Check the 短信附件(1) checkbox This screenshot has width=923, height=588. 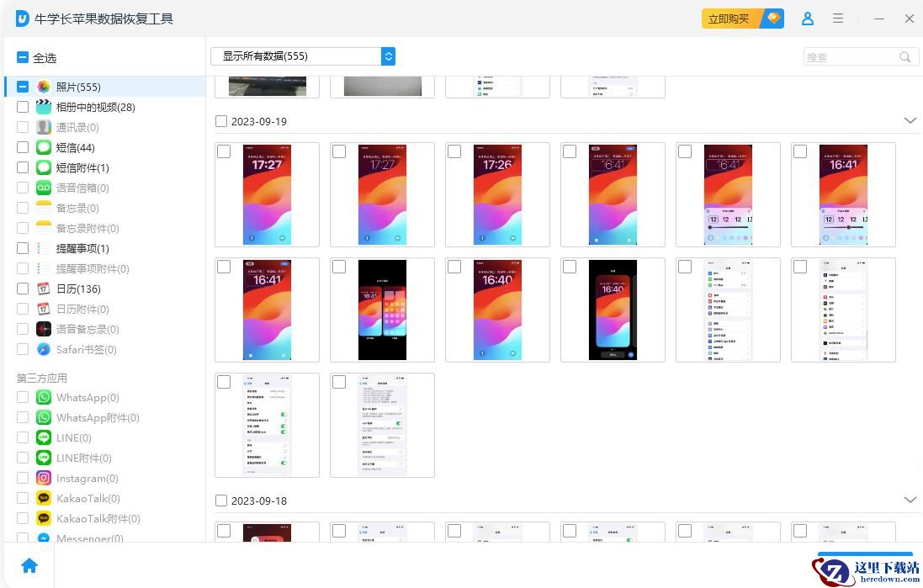pyautogui.click(x=23, y=167)
